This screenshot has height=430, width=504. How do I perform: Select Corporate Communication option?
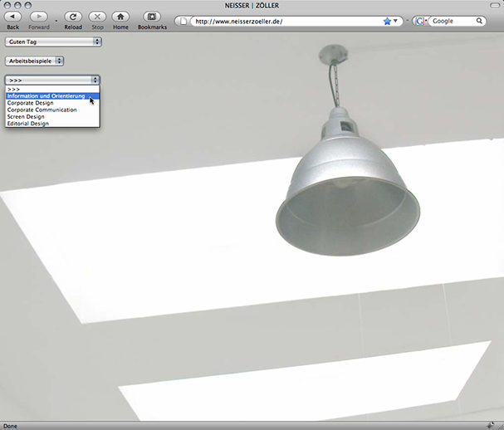tap(42, 110)
